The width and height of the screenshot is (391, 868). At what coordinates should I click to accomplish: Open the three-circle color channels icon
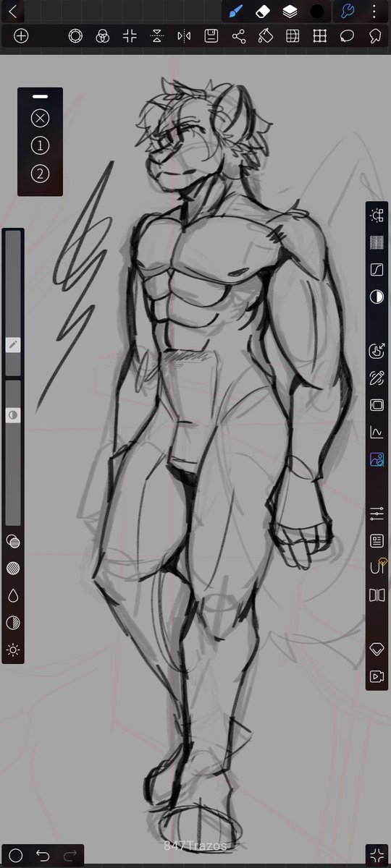103,36
